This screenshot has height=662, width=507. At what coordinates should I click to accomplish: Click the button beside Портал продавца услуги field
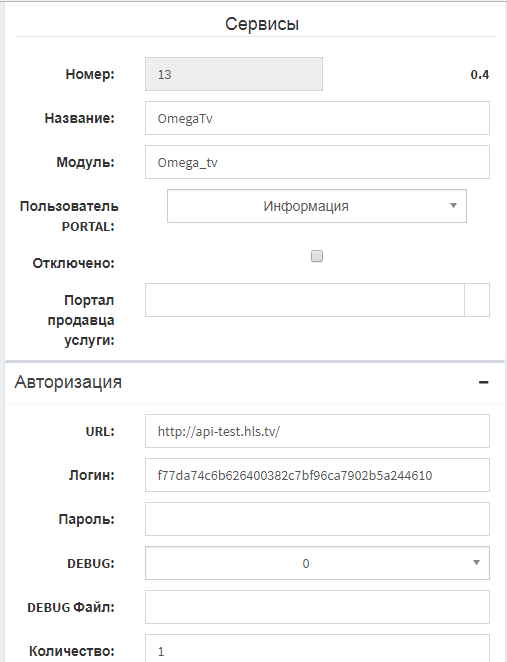[477, 300]
